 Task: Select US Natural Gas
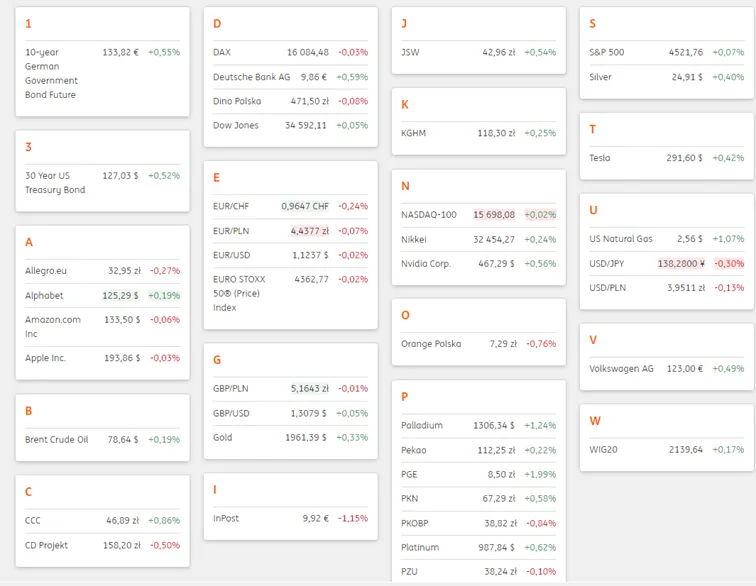pos(666,239)
